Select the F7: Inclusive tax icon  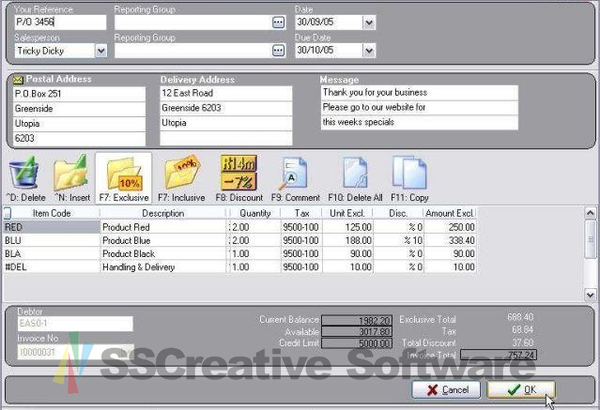pos(183,172)
